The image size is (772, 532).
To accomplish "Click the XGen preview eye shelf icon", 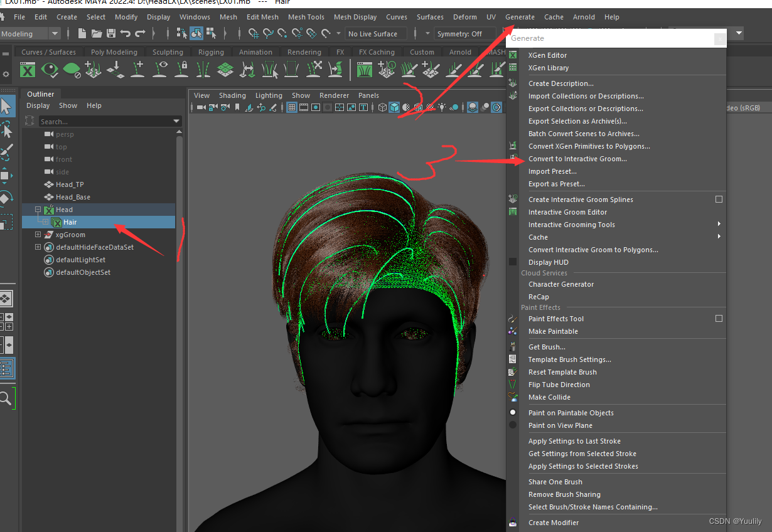I will (x=50, y=70).
